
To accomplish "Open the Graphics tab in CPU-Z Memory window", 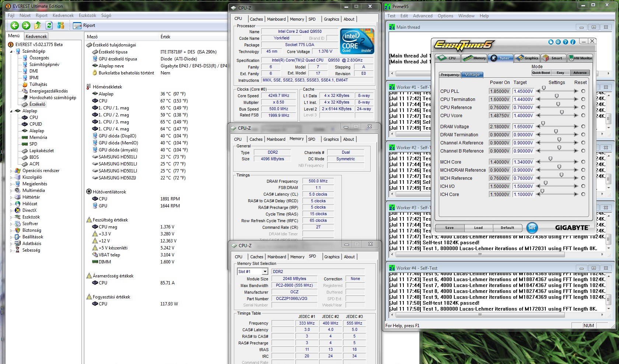I will (331, 139).
